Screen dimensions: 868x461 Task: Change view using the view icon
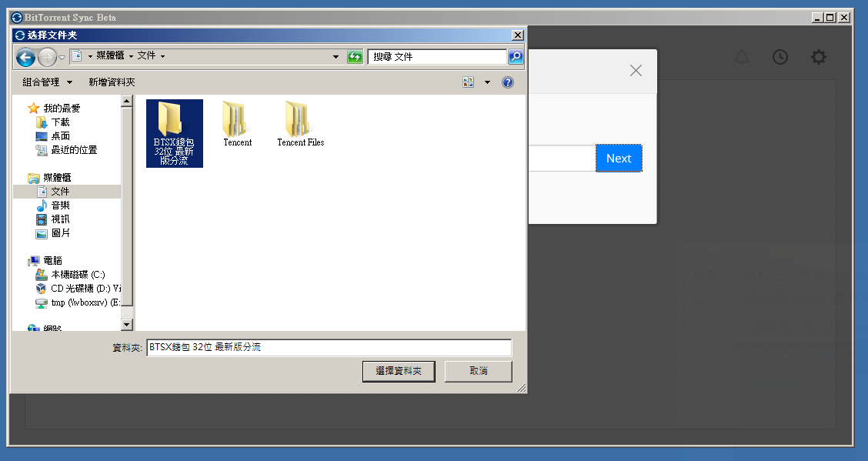point(469,82)
